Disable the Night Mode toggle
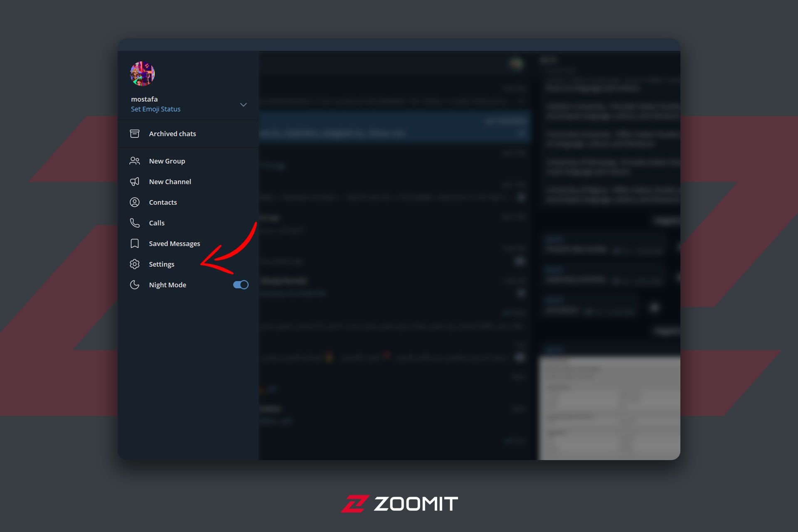 click(x=241, y=284)
